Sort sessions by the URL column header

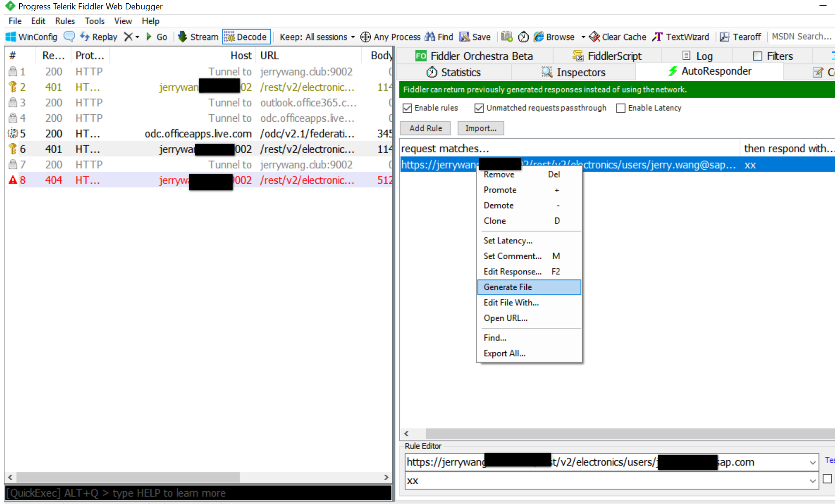(x=309, y=55)
